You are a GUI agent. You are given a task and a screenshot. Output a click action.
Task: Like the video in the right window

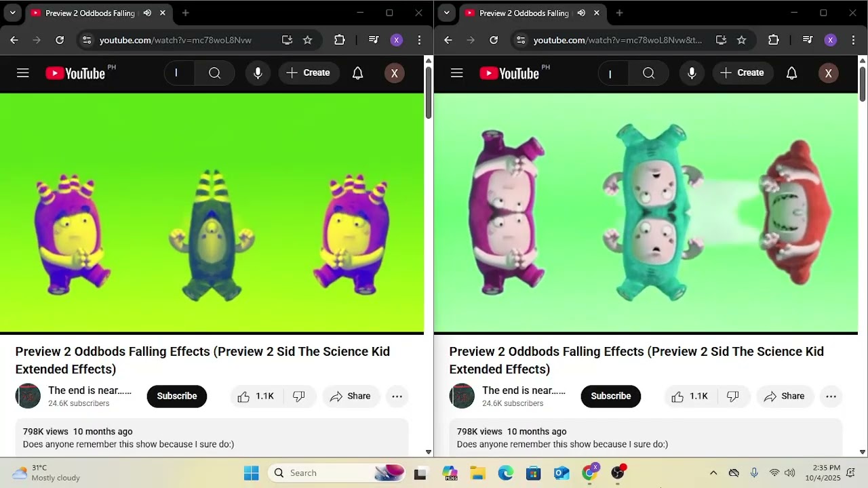click(x=690, y=396)
